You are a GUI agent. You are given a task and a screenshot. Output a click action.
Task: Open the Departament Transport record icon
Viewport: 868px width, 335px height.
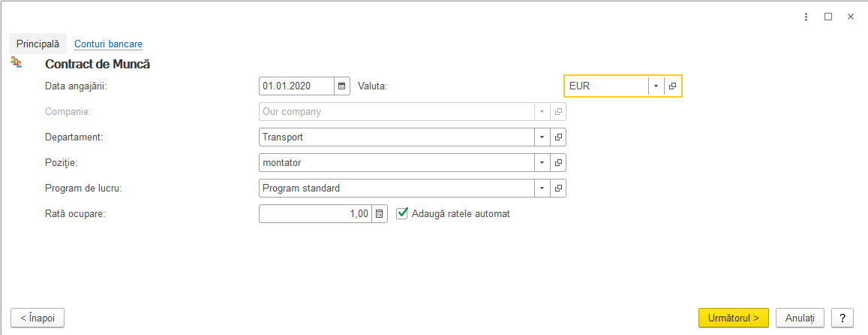click(559, 137)
